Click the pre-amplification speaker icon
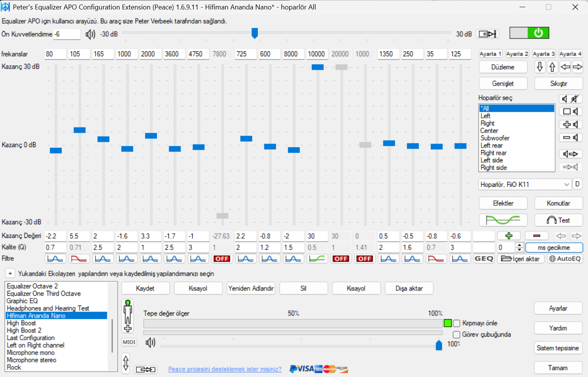This screenshot has height=377, width=588. 90,34
